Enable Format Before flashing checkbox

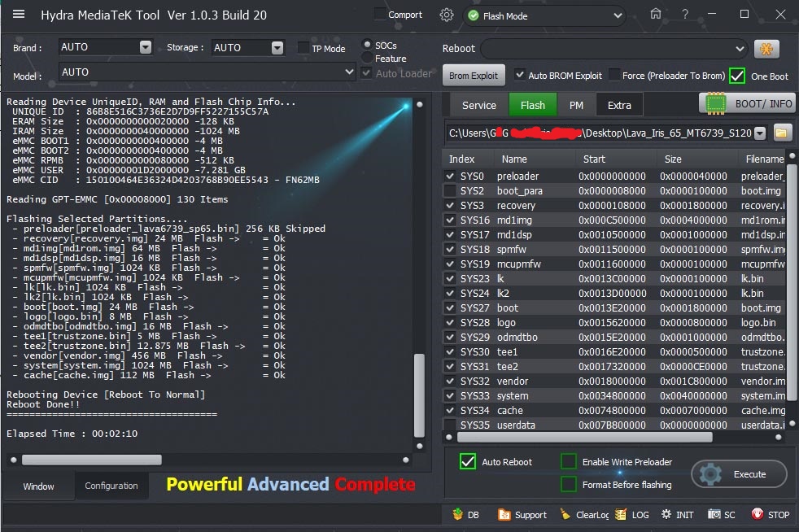coord(569,484)
